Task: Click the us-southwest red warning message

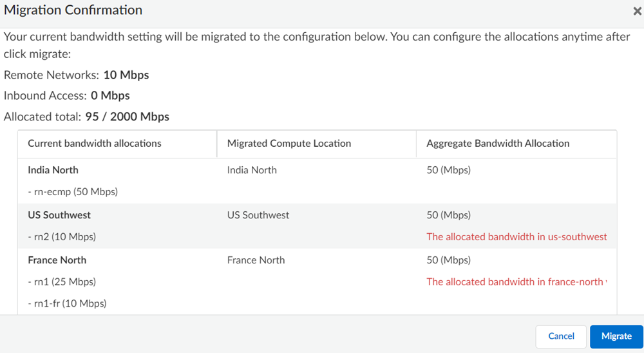Action: tap(516, 237)
